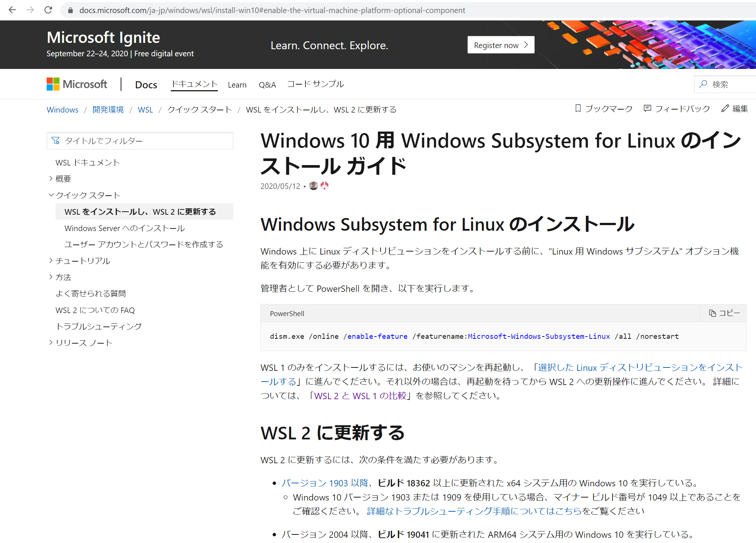Click the browser reload icon
Viewport: 756px width, 543px height.
tap(48, 10)
